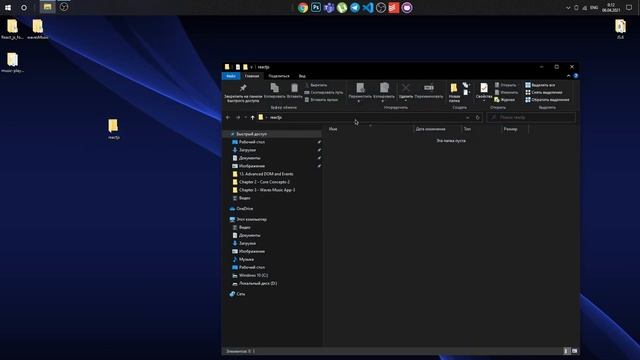The width and height of the screenshot is (640, 360).
Task: Click Select all (Выделить все)
Action: (x=540, y=85)
